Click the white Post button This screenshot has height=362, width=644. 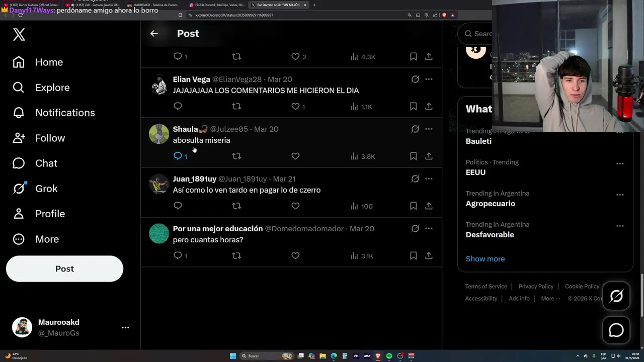point(64,268)
